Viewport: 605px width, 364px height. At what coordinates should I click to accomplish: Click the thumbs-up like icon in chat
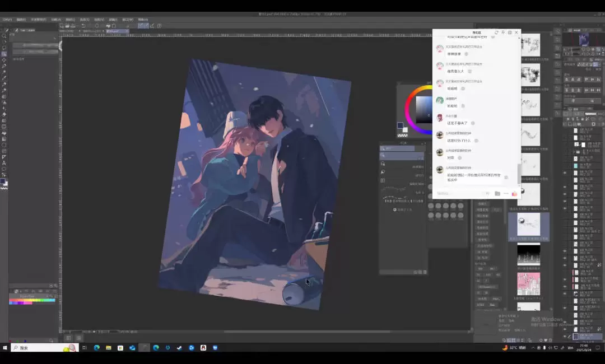point(514,193)
